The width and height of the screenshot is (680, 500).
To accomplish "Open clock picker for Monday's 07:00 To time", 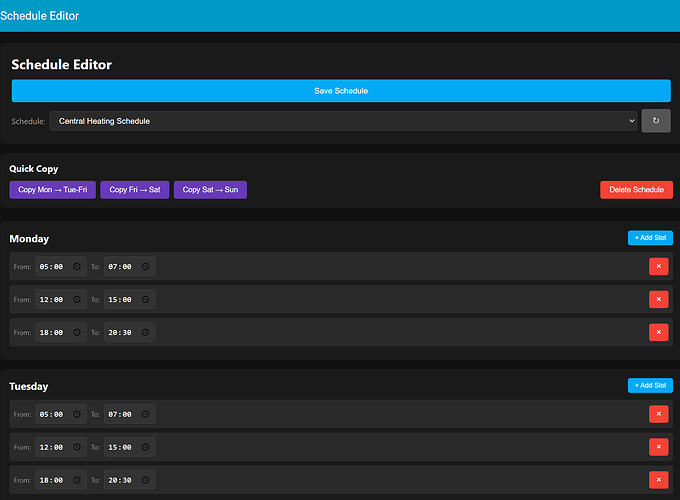I will click(x=145, y=267).
